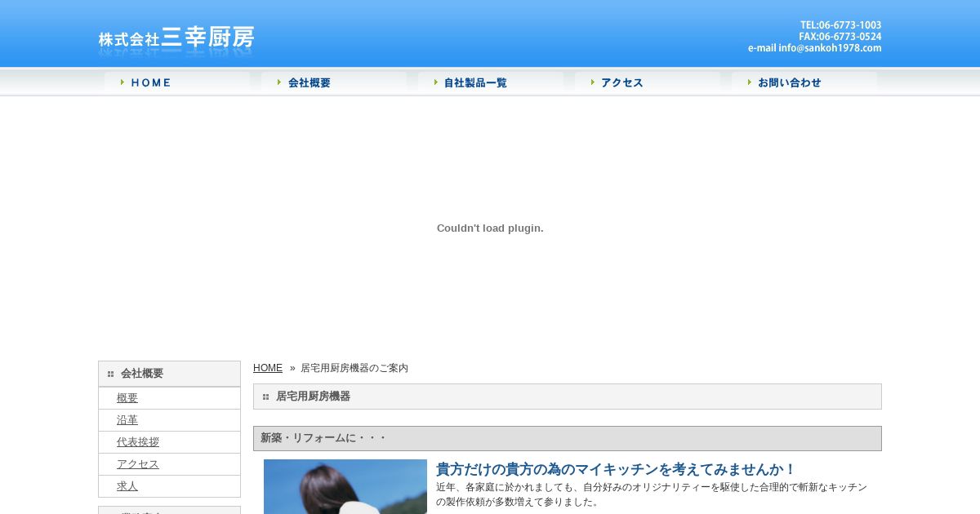This screenshot has height=514, width=980.
Task: Click the paragraph starting 近年、各家庭に
Action: tap(652, 494)
